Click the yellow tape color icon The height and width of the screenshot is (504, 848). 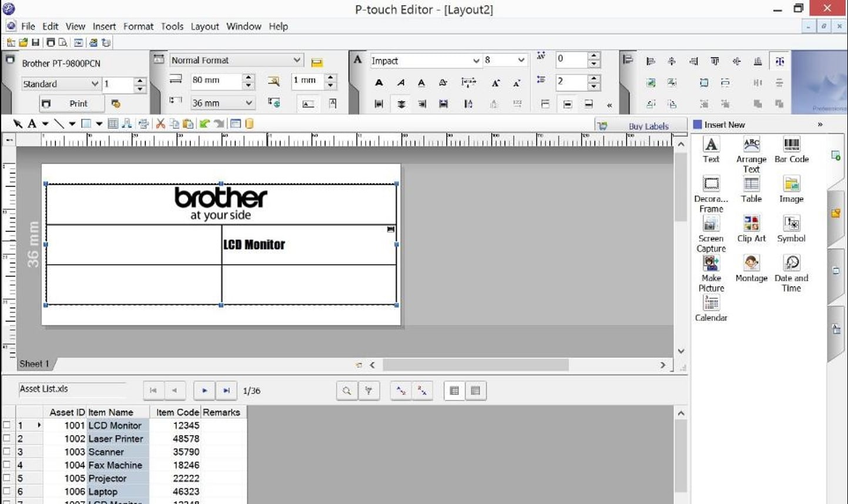[317, 62]
